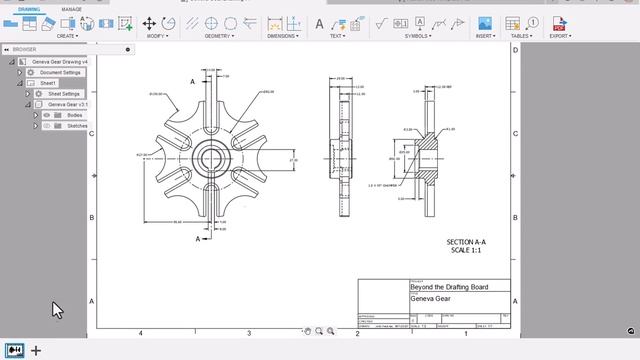Toggle visibility of the Sketches folder

[47, 126]
